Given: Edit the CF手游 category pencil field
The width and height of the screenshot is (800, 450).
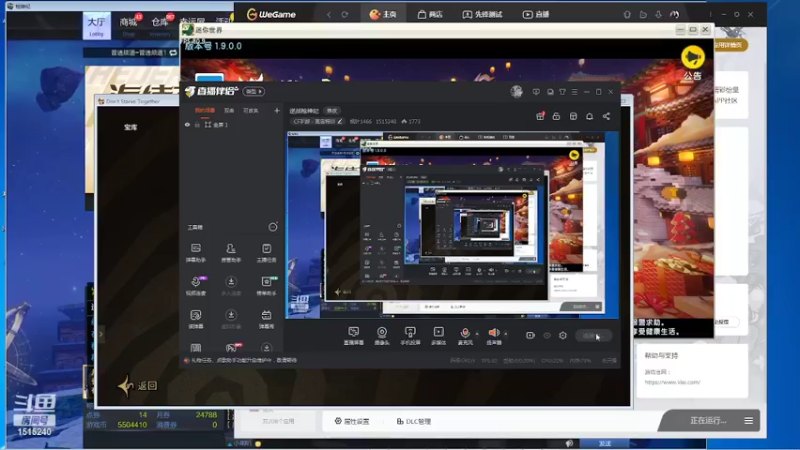Looking at the screenshot, I should [x=317, y=121].
